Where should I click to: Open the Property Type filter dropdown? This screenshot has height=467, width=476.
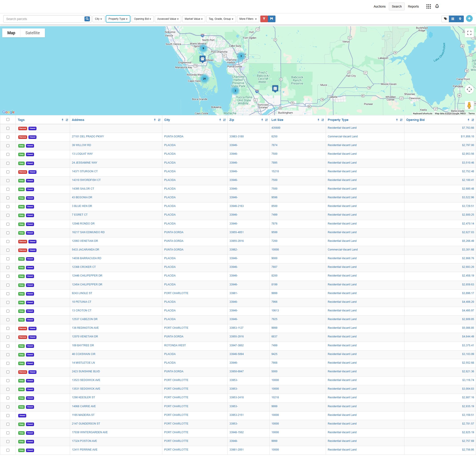point(118,19)
